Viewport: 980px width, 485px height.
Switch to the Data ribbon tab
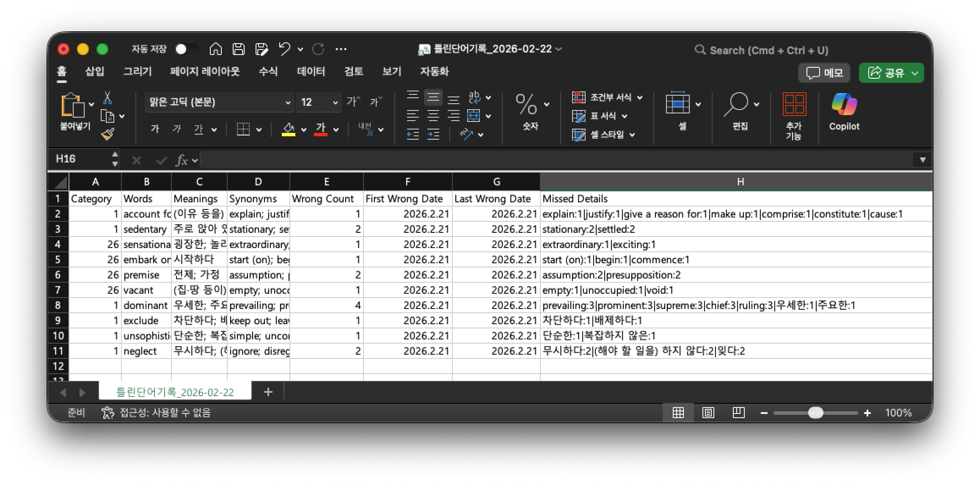click(x=311, y=71)
